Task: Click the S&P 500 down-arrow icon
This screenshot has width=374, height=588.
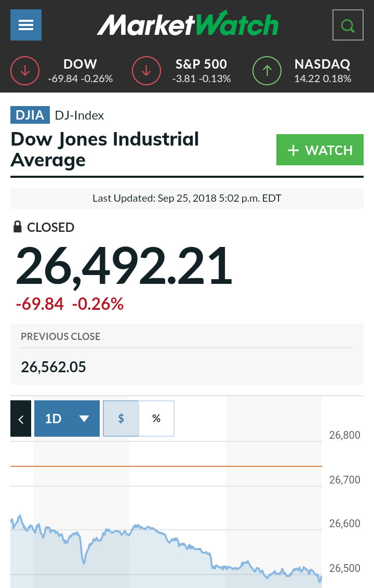Action: tap(147, 71)
